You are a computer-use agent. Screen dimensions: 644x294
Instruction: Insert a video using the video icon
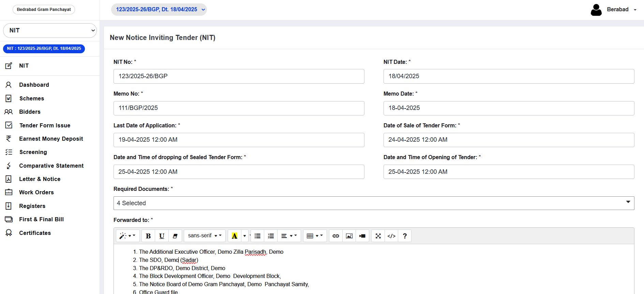pos(362,236)
